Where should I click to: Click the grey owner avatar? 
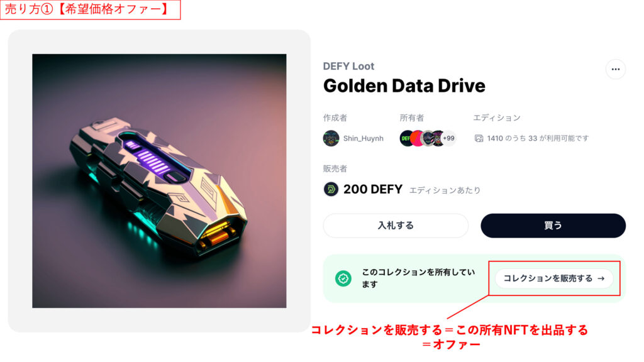tap(428, 138)
